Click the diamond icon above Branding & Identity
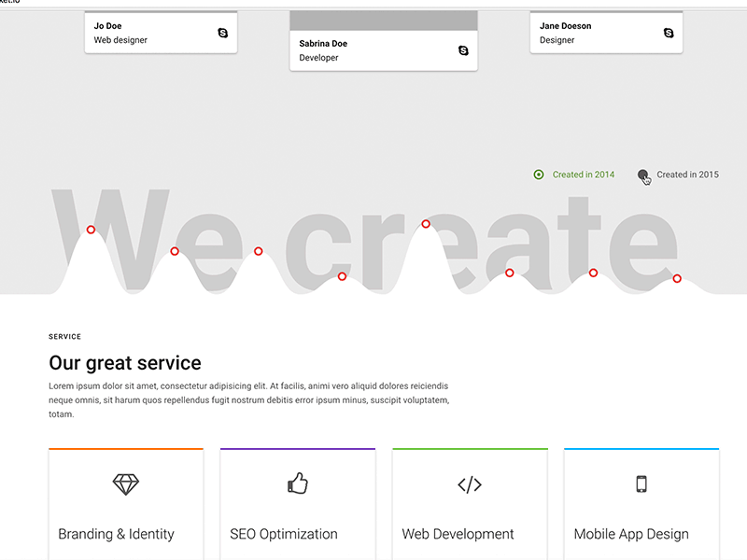Screen dimensions: 747x560 pos(125,484)
